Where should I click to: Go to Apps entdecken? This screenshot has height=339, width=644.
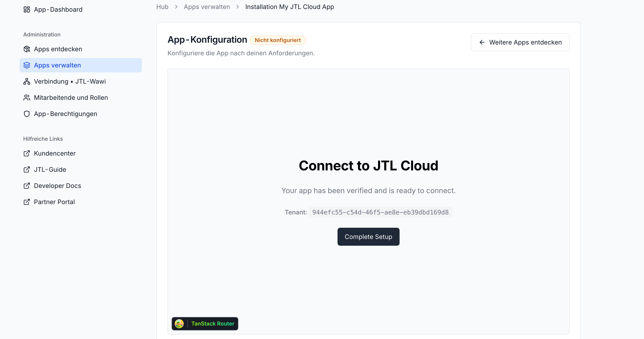click(x=80, y=49)
